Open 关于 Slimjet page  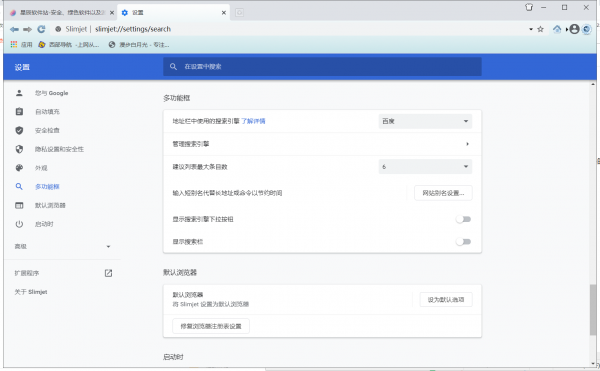tap(31, 292)
